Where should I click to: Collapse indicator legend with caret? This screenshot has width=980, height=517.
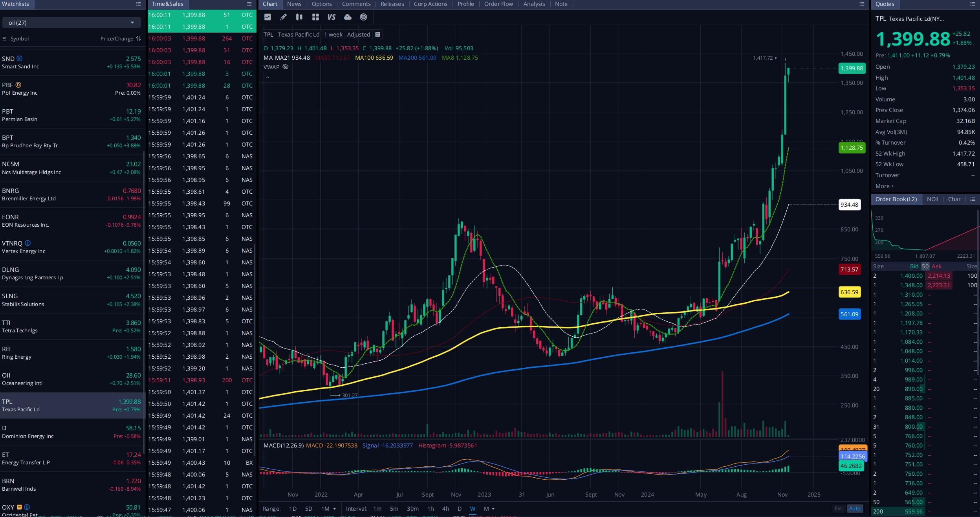[267, 77]
